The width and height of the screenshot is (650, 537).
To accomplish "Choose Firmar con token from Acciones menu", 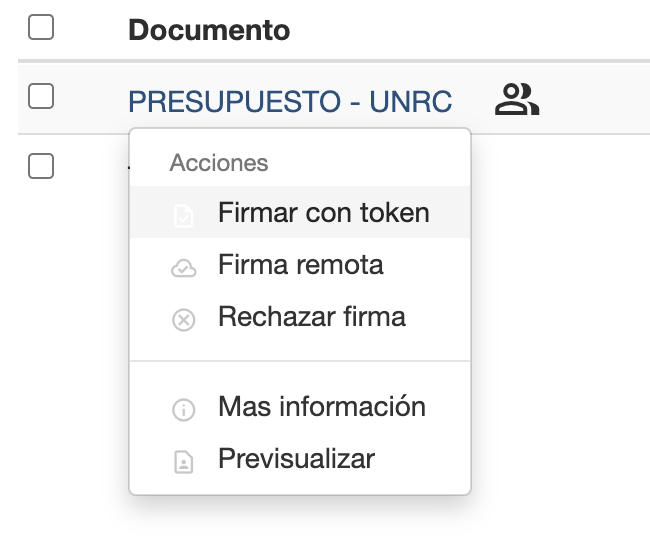I will (x=323, y=213).
